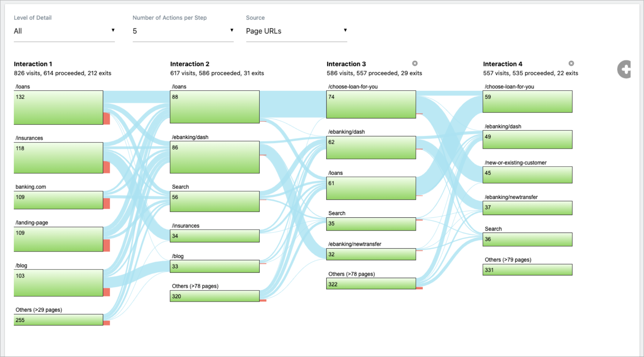Select /choose-loan-for-you node in Interaction 3
The image size is (644, 357).
point(371,104)
